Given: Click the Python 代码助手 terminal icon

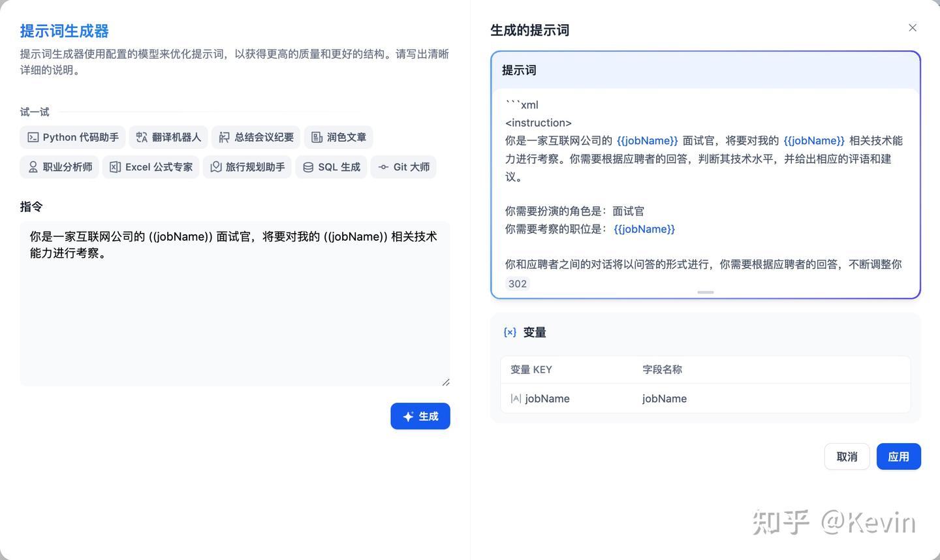Looking at the screenshot, I should (33, 137).
